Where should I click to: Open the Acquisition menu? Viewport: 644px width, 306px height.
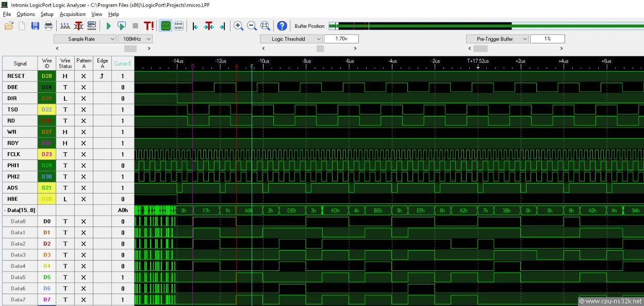73,14
